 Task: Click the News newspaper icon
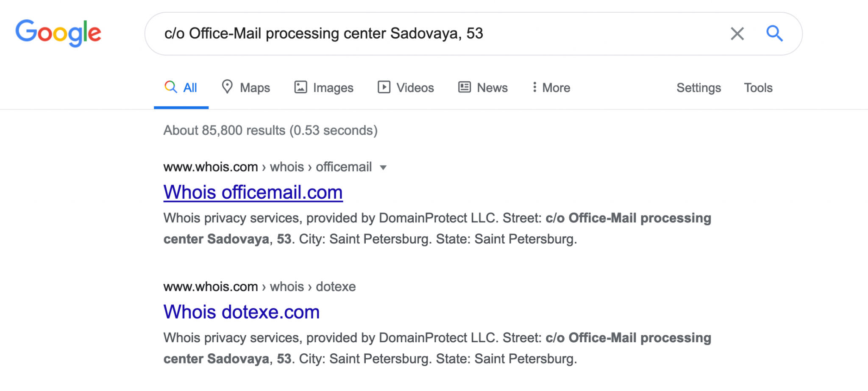point(465,87)
